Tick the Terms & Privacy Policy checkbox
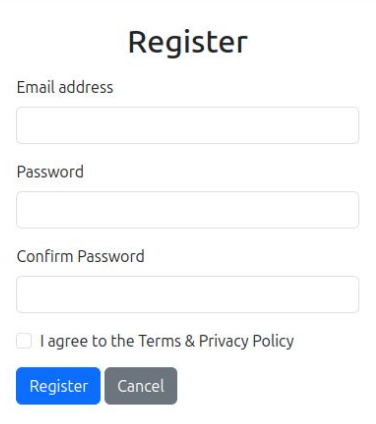 click(x=24, y=341)
